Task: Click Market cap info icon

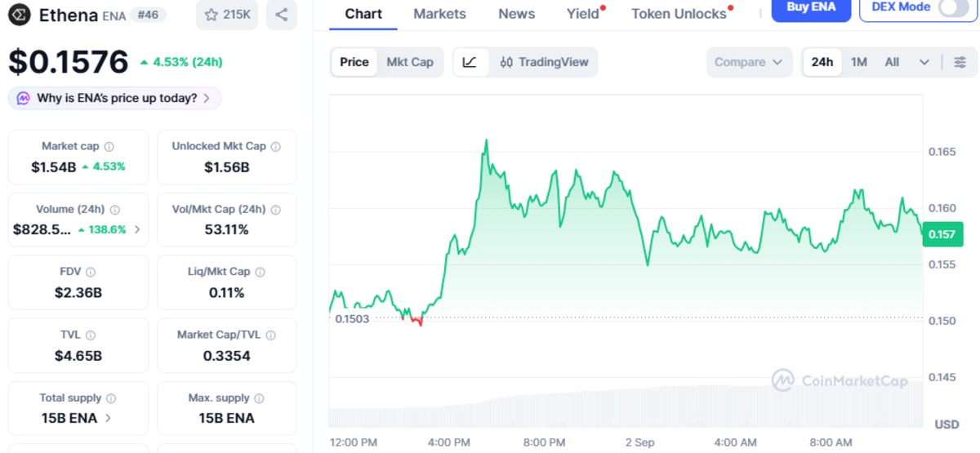Action: tap(109, 147)
